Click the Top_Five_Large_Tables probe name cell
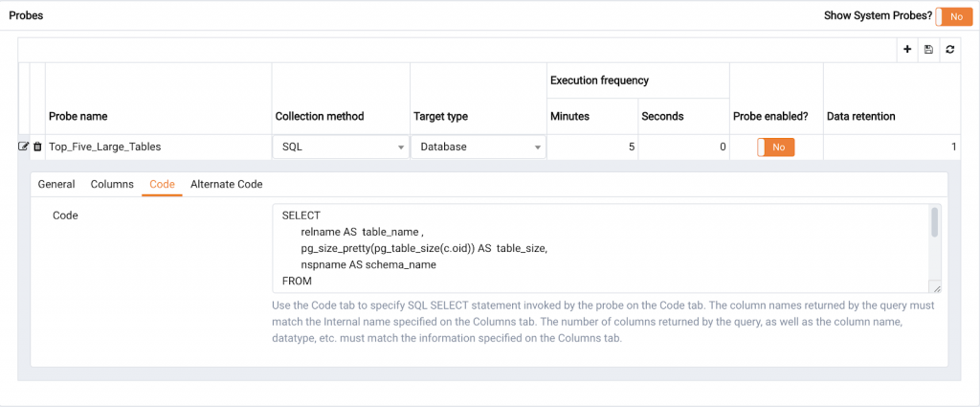This screenshot has width=980, height=407. pos(158,147)
